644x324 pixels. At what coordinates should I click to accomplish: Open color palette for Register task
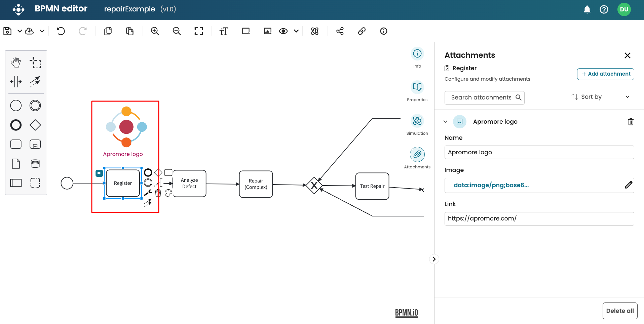[x=168, y=193]
